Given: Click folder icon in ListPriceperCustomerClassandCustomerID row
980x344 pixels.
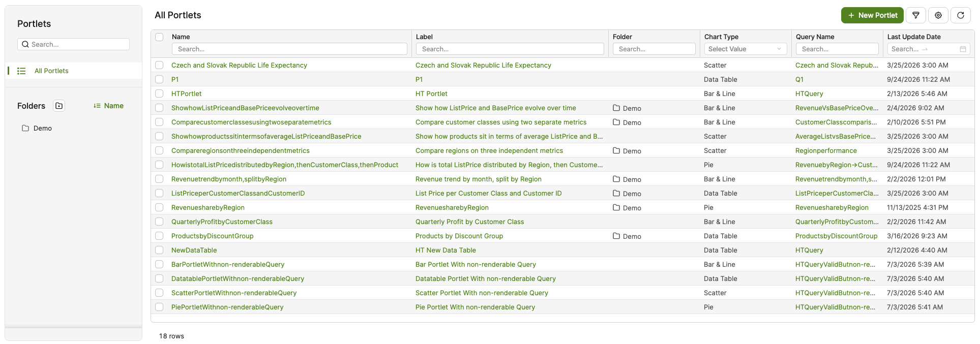Looking at the screenshot, I should click(616, 193).
